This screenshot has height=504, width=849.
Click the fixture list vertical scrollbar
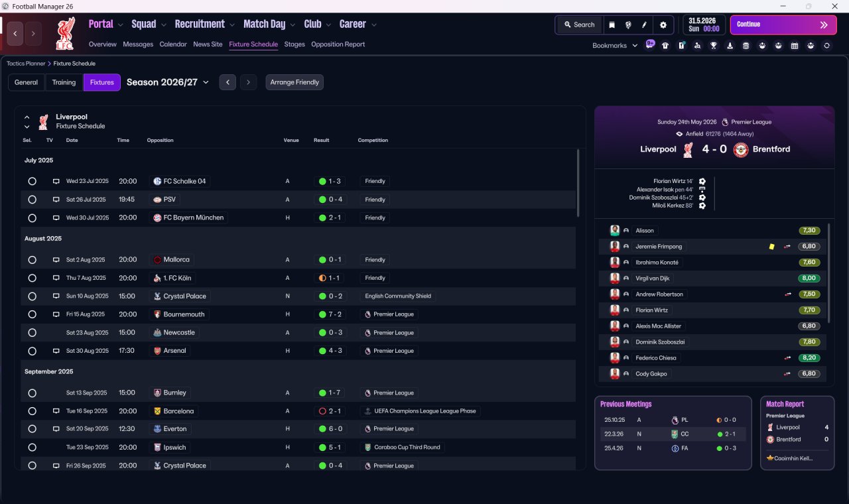578,182
